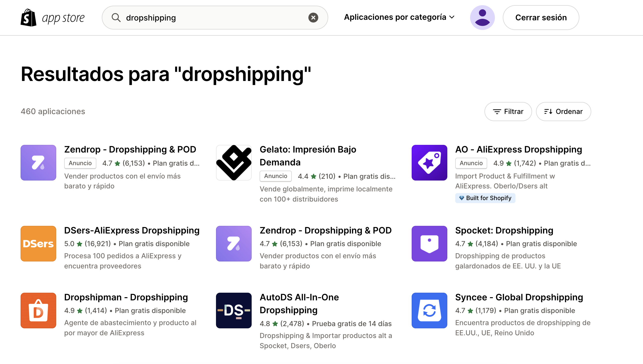Click Resultados para dropshipping heading
This screenshot has width=643, height=364.
[x=166, y=74]
